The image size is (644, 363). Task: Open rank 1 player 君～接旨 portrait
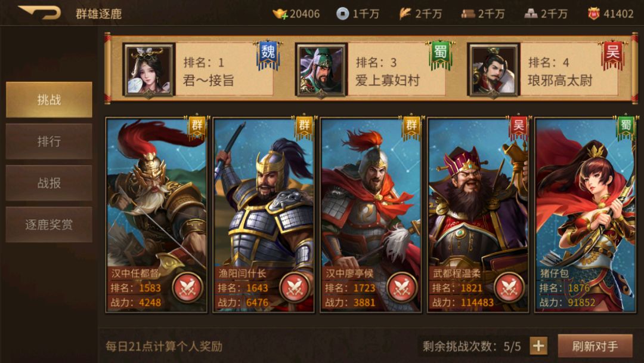click(148, 70)
